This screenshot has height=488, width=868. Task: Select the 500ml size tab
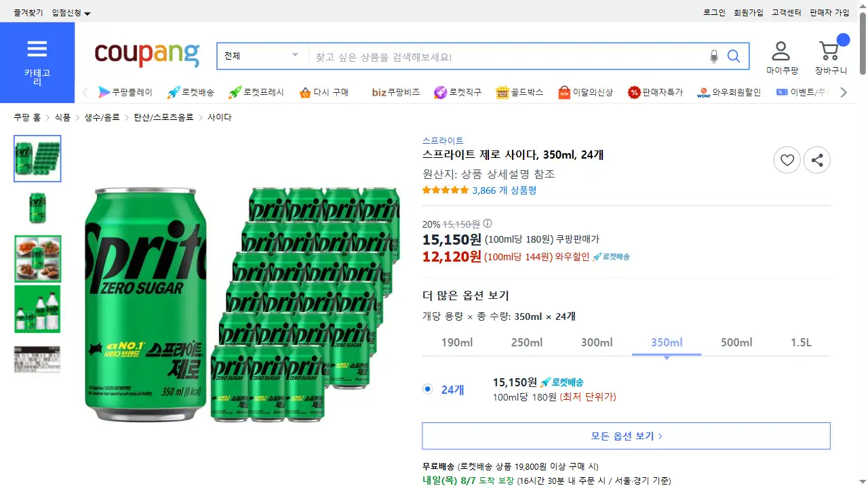pos(736,342)
